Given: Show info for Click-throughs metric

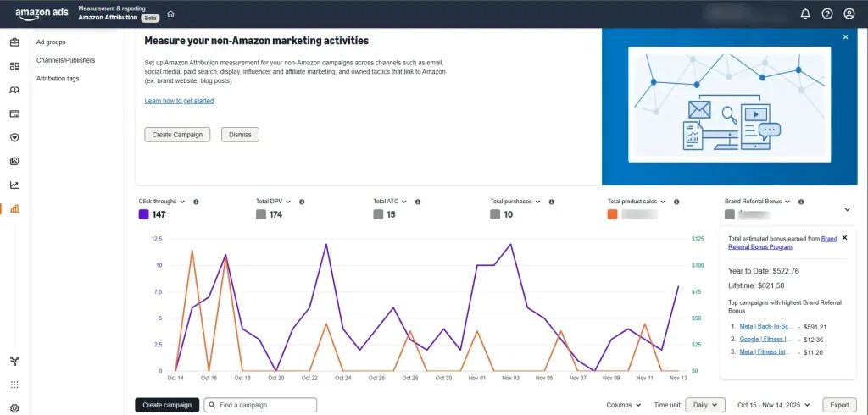Looking at the screenshot, I should 196,202.
